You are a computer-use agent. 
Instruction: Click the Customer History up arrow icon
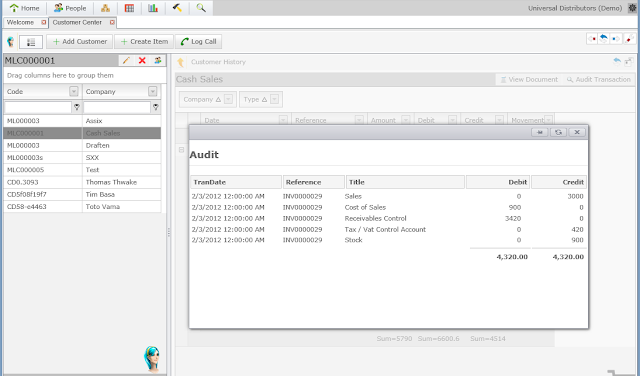180,62
